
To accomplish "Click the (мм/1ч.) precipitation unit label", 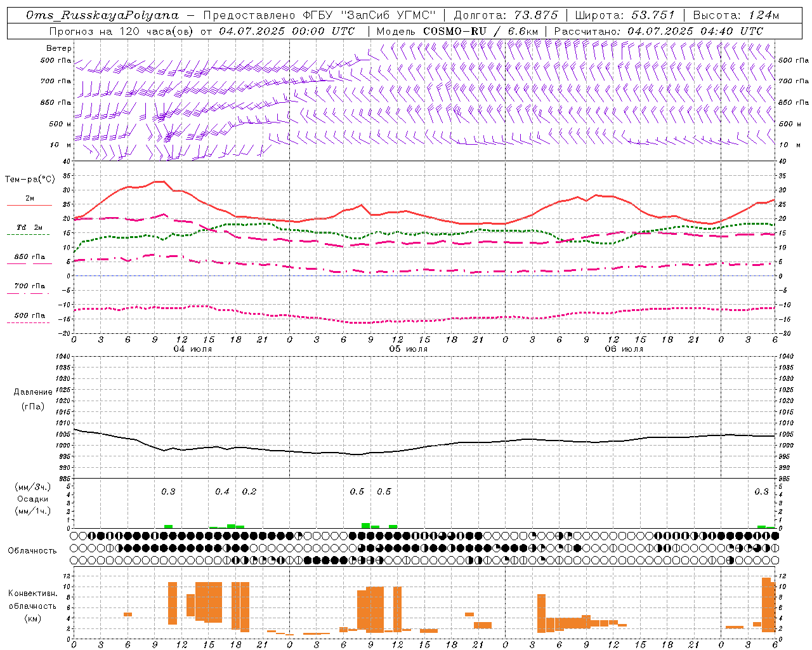I will tap(33, 511).
